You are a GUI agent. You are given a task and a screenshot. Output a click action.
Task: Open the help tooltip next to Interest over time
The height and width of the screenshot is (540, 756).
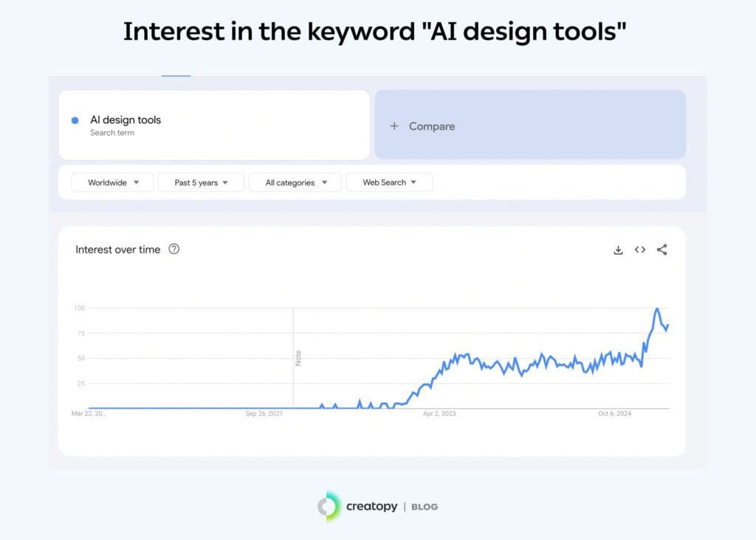coord(173,250)
